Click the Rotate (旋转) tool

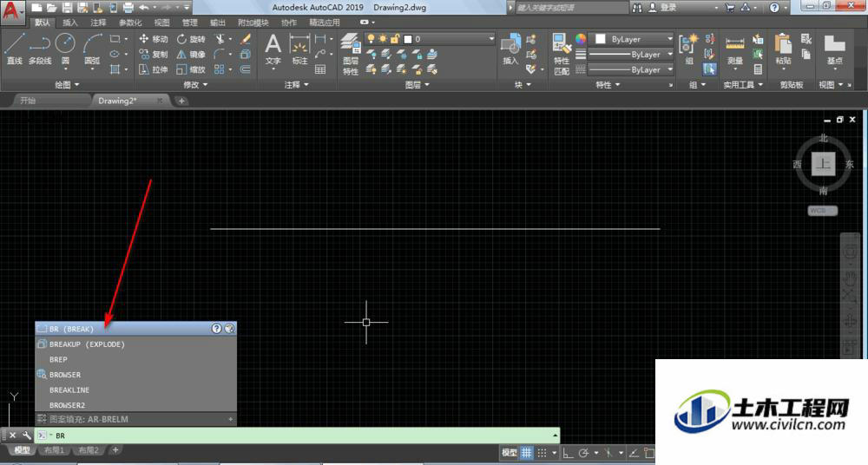pos(191,39)
